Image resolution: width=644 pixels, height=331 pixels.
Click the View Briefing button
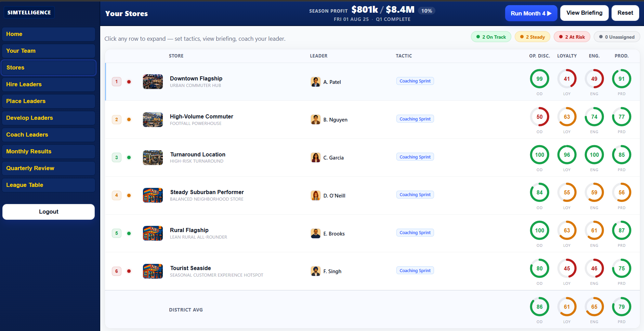[x=584, y=13]
